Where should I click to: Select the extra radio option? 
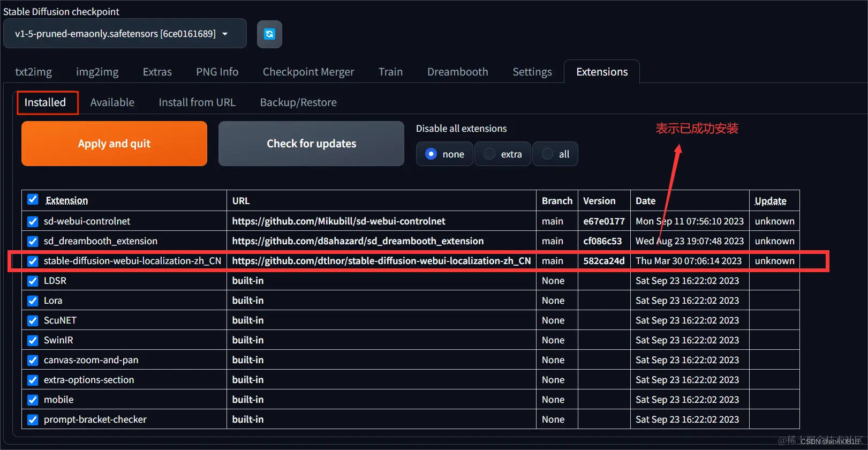pyautogui.click(x=502, y=154)
